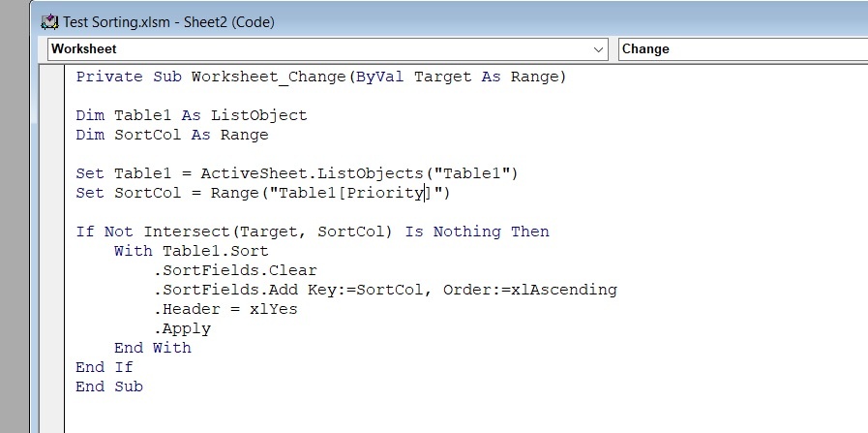
Task: Click the .Header = xlYes statement
Action: pos(225,309)
